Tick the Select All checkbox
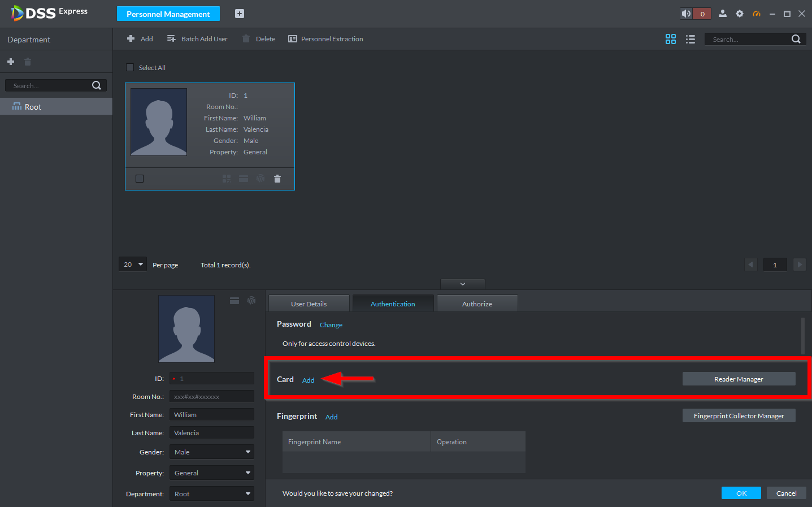This screenshot has width=812, height=507. [130, 67]
